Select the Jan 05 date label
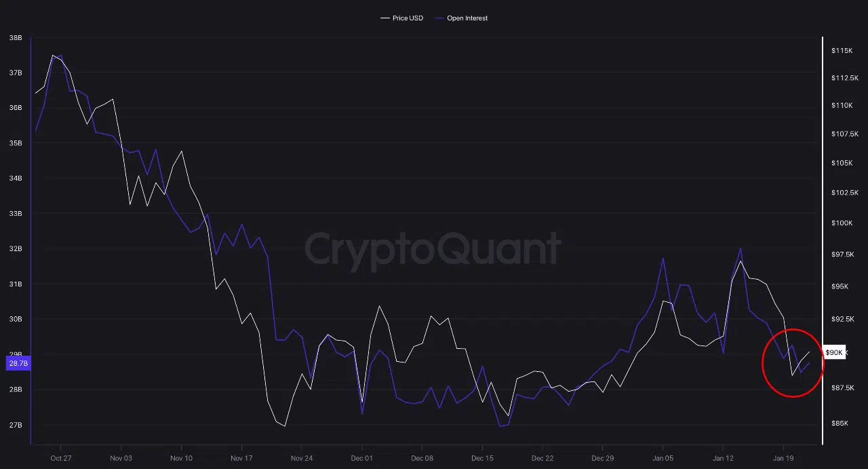Screen dimensions: 868x469 [x=663, y=458]
